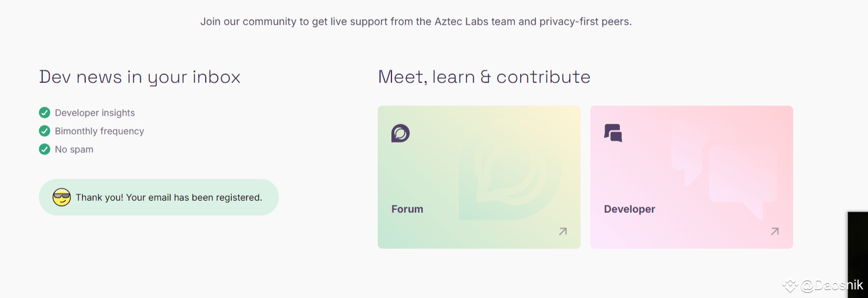Click the green checkmark beside Developer insights
The image size is (868, 298).
pos(45,113)
